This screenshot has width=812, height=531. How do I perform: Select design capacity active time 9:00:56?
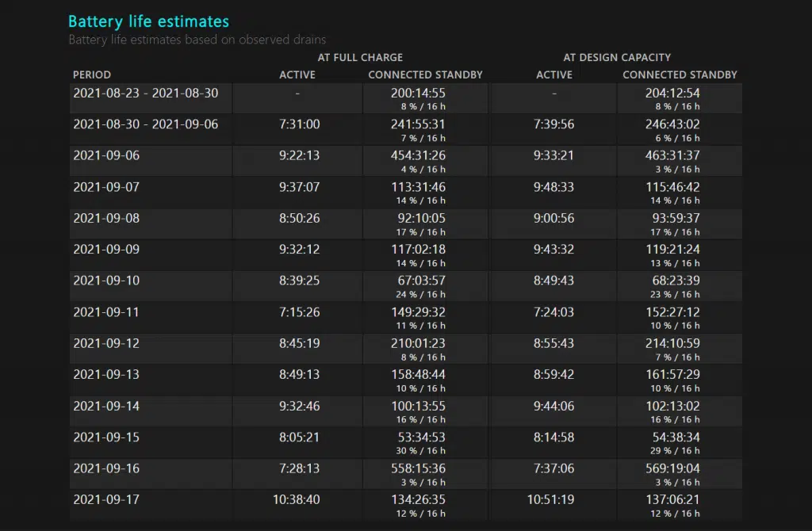(x=553, y=218)
